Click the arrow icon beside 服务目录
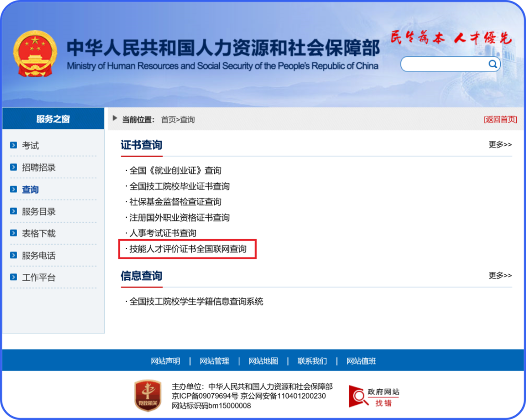 14,211
